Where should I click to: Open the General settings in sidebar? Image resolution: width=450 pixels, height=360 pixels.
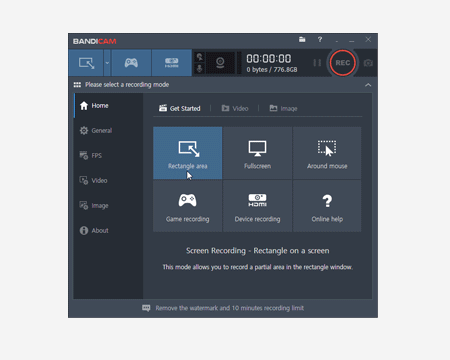coord(108,130)
